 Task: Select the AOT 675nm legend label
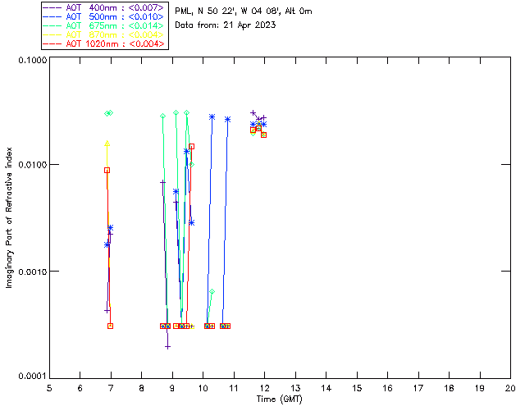click(x=115, y=25)
